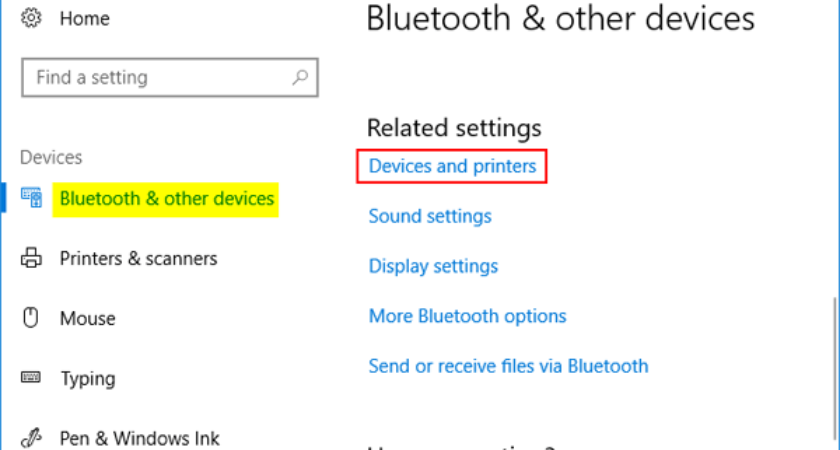Click the keyboard icon beside Typing

pos(31,378)
